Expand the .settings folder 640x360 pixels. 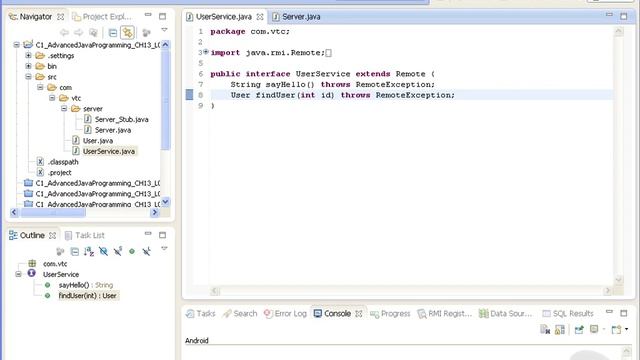pos(28,56)
